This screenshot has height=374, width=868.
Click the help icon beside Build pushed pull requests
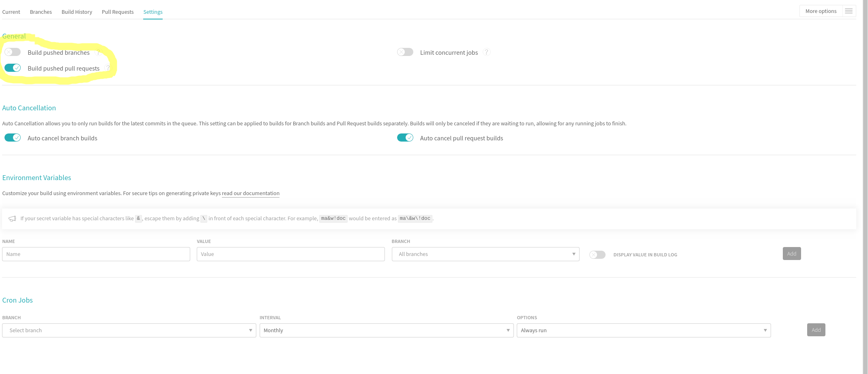[x=108, y=68]
